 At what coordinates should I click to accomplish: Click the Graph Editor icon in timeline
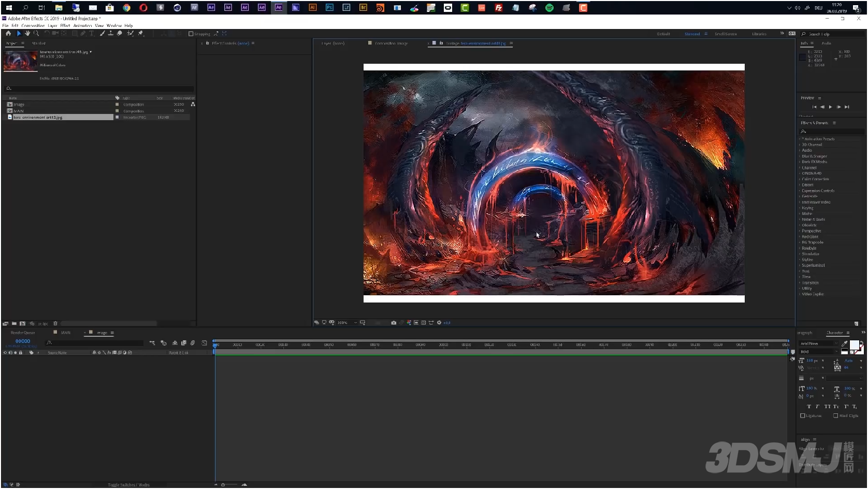pyautogui.click(x=204, y=343)
